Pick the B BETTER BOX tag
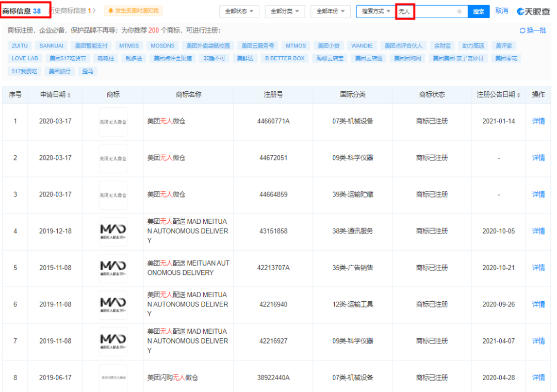Screen dimensions: 557x392 [285, 59]
